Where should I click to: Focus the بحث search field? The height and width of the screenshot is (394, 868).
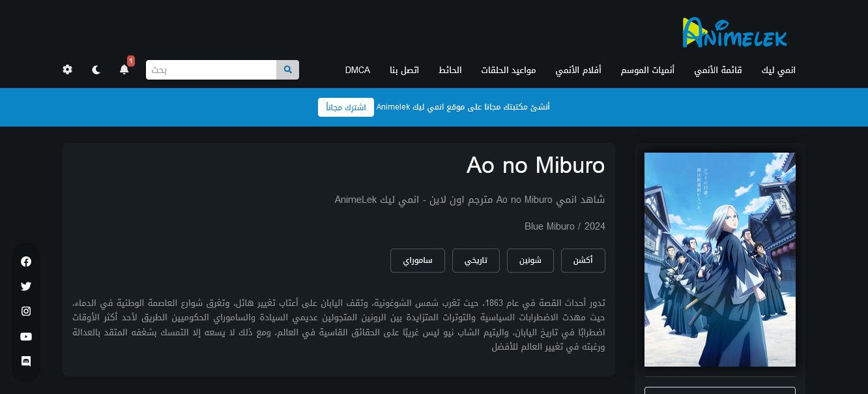pos(211,70)
